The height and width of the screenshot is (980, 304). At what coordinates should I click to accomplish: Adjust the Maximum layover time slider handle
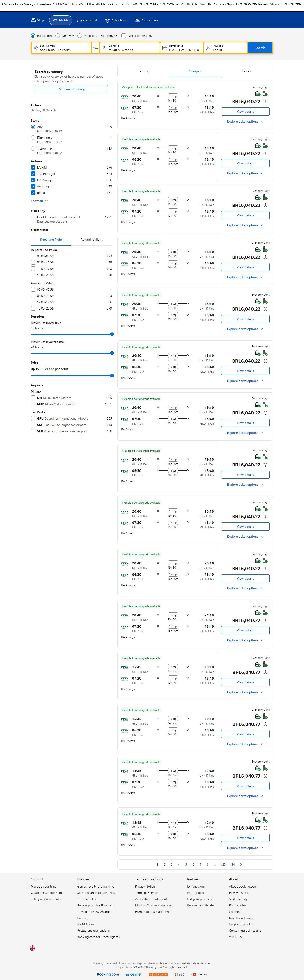click(x=112, y=353)
